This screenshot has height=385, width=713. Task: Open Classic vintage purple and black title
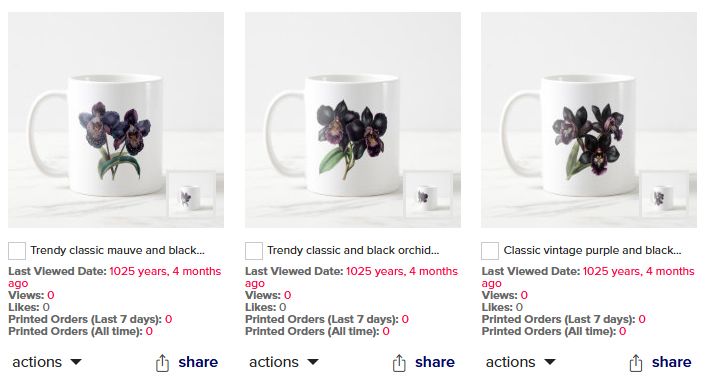click(592, 250)
